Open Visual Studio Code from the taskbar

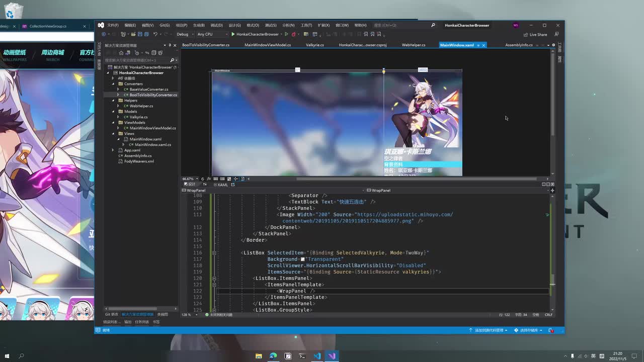click(x=317, y=356)
